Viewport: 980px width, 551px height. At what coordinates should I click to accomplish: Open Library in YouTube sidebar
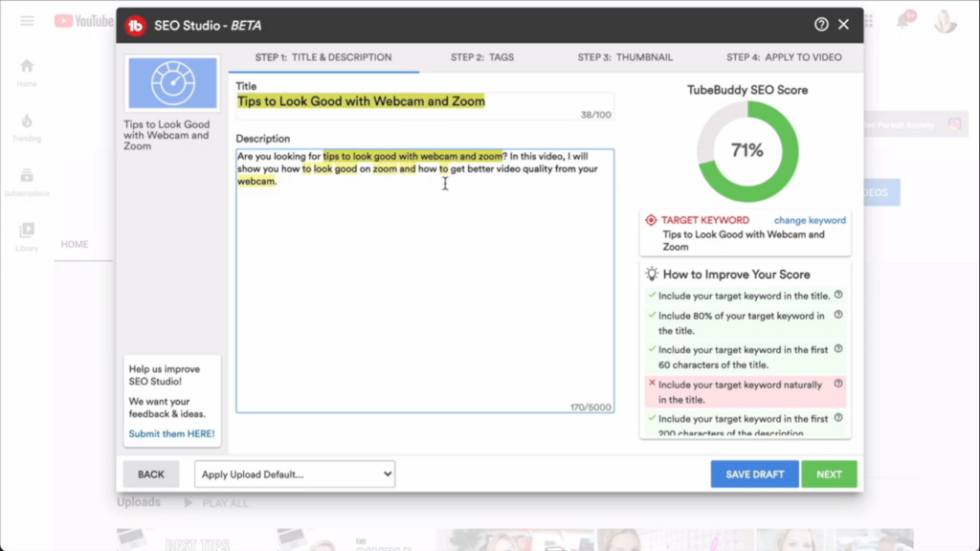tap(27, 237)
